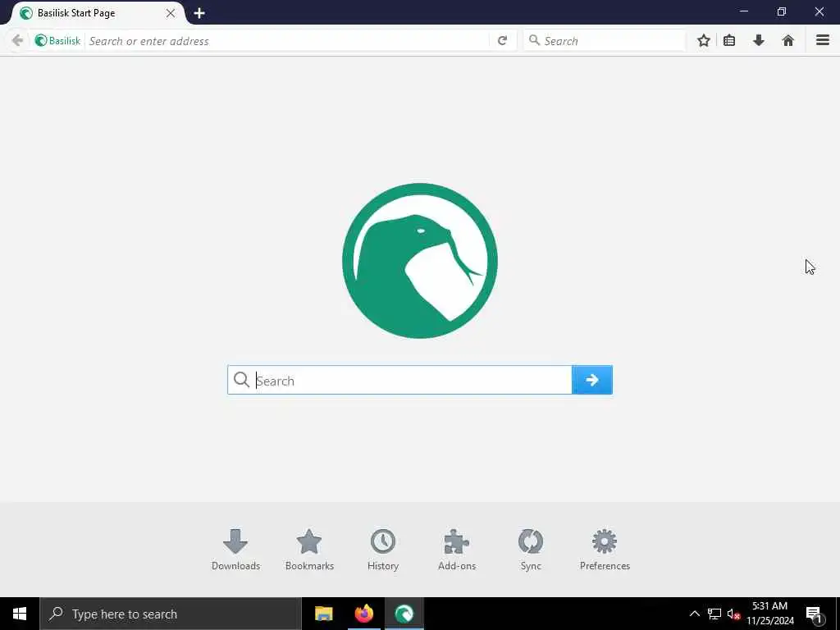Image resolution: width=840 pixels, height=630 pixels.
Task: Open the Bookmarks star shortcut
Action: [x=309, y=550]
